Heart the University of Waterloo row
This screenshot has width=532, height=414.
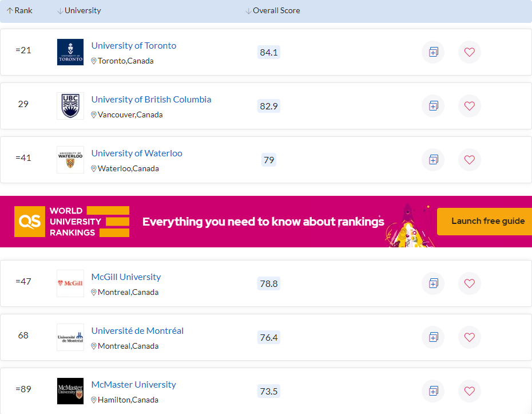(469, 160)
